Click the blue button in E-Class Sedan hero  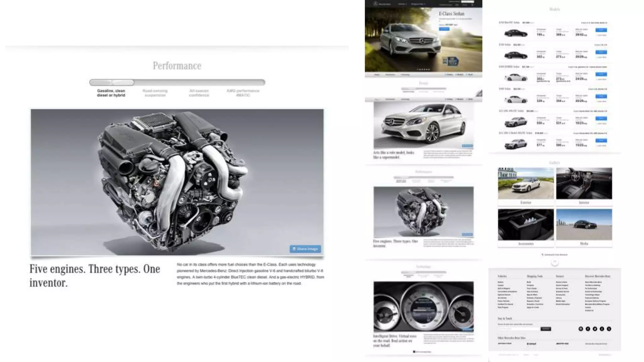pyautogui.click(x=444, y=29)
